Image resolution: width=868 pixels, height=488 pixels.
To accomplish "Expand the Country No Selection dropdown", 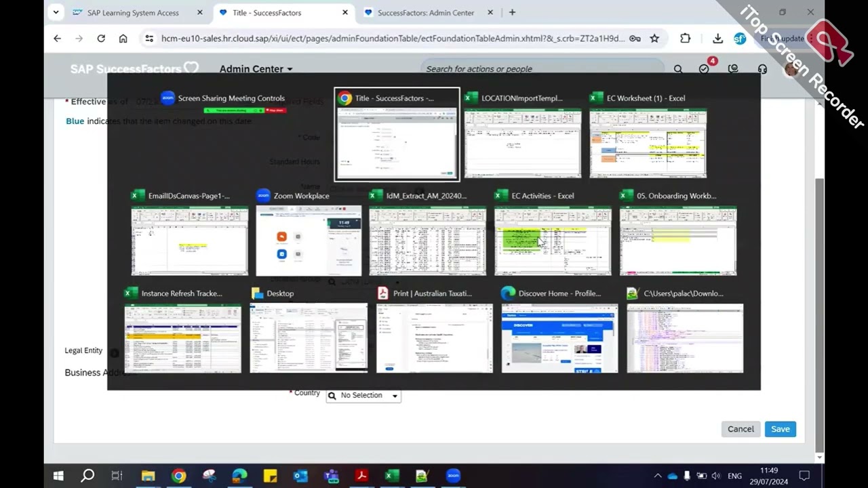I will coord(363,395).
